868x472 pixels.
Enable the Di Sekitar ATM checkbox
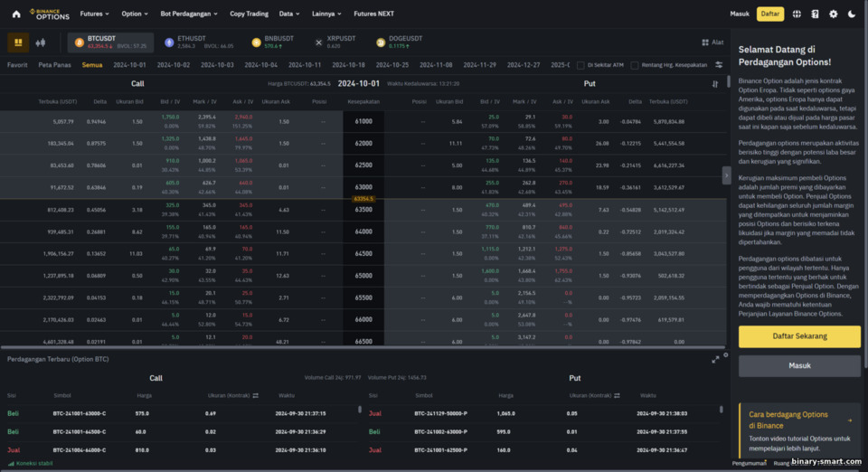click(580, 65)
